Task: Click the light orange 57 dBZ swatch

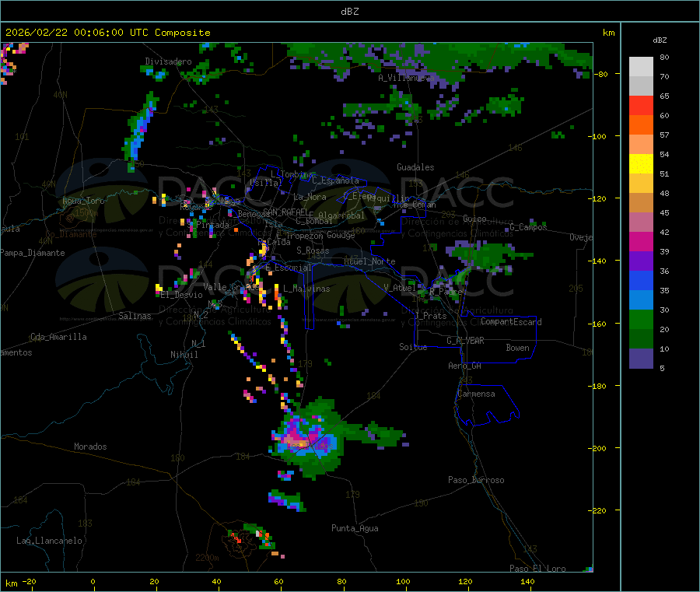Action: 641,144
